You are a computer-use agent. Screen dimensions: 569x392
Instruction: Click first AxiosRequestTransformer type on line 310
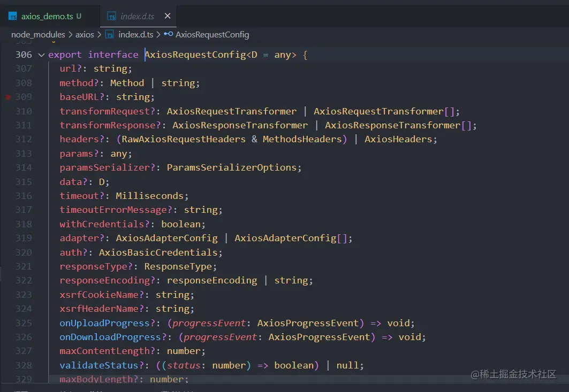click(x=232, y=111)
